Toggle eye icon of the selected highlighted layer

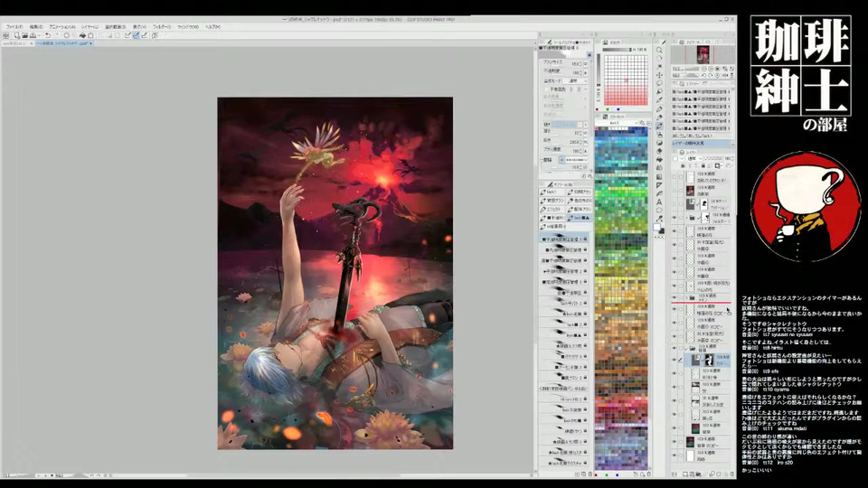coord(675,359)
